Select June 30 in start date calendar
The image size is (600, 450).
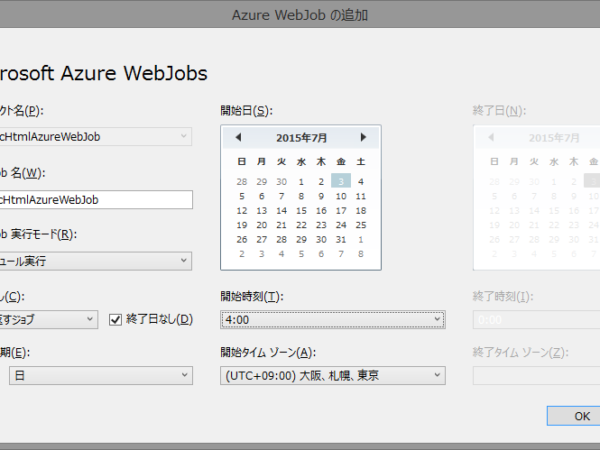pyautogui.click(x=281, y=181)
